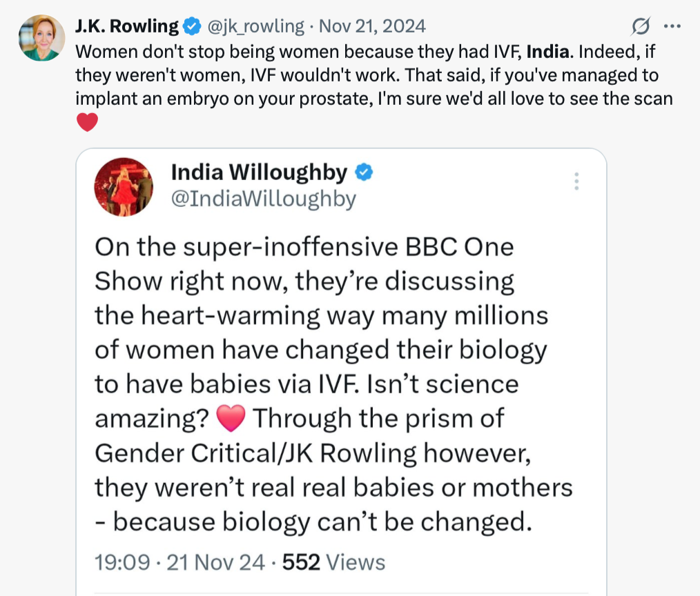Click the red heart emoji ending Rowling's post
The width and height of the screenshot is (700, 596).
pos(86,123)
